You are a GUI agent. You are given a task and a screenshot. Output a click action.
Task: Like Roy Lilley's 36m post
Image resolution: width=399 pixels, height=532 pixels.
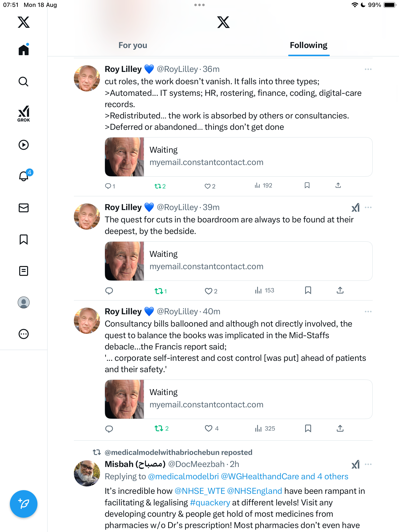pos(208,186)
